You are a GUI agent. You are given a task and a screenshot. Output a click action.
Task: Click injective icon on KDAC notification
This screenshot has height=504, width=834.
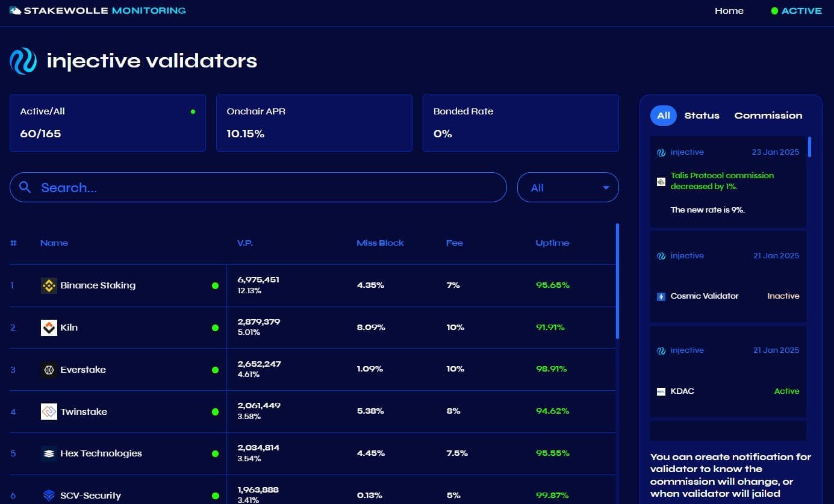click(661, 350)
